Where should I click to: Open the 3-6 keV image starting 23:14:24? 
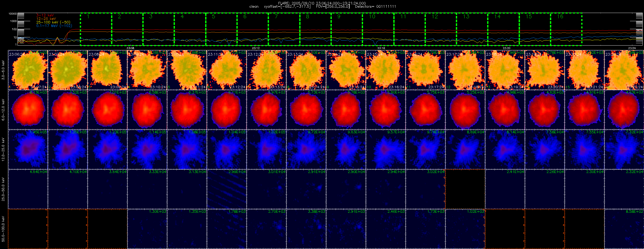click(x=346, y=70)
